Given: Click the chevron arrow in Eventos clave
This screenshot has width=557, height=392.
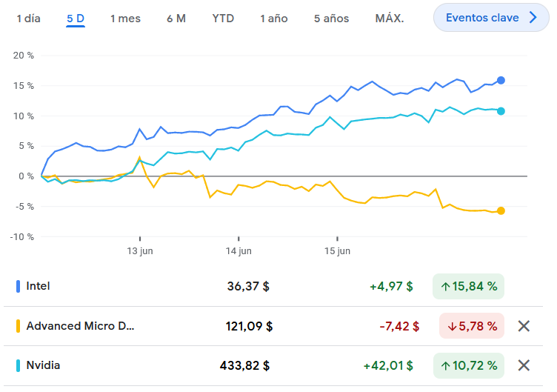Looking at the screenshot, I should point(533,18).
